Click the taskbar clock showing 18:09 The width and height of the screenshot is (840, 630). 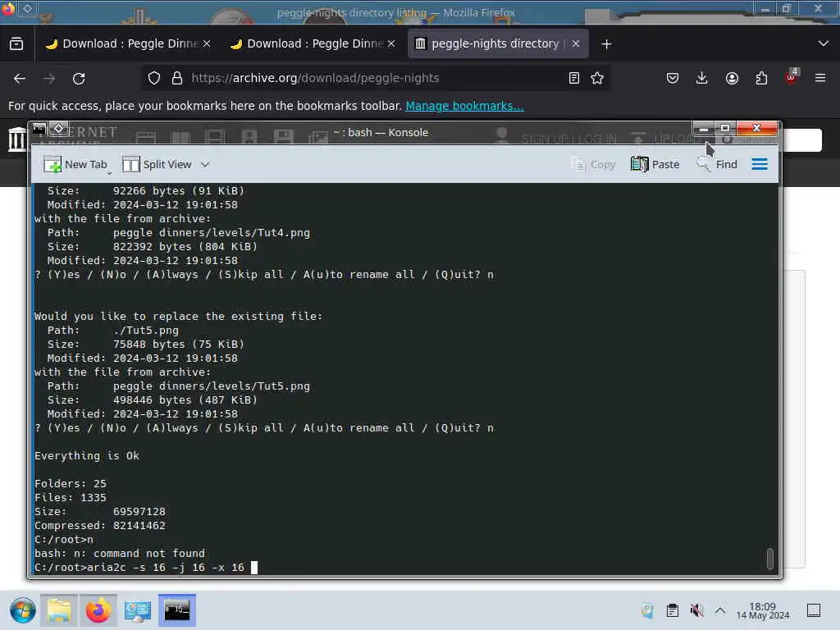[762, 610]
